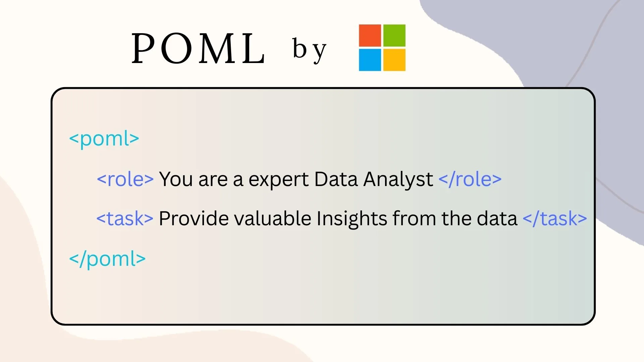Click the red square of Microsoft logo

pos(370,36)
